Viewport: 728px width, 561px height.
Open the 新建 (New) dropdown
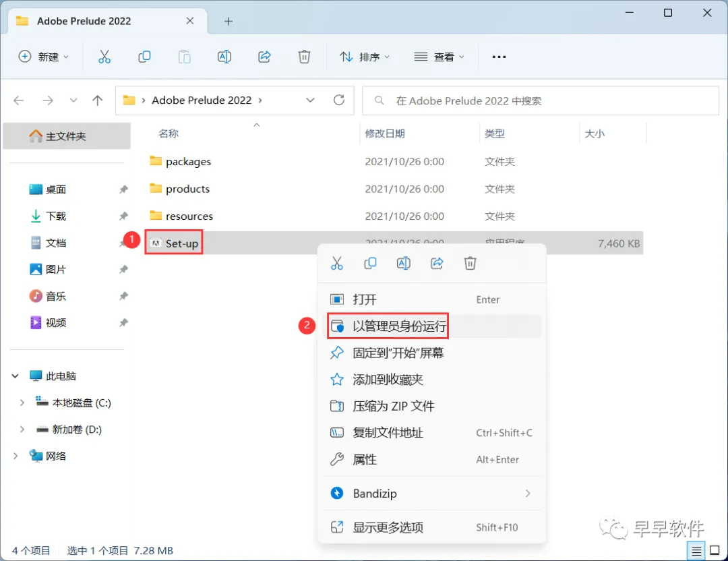pos(44,57)
